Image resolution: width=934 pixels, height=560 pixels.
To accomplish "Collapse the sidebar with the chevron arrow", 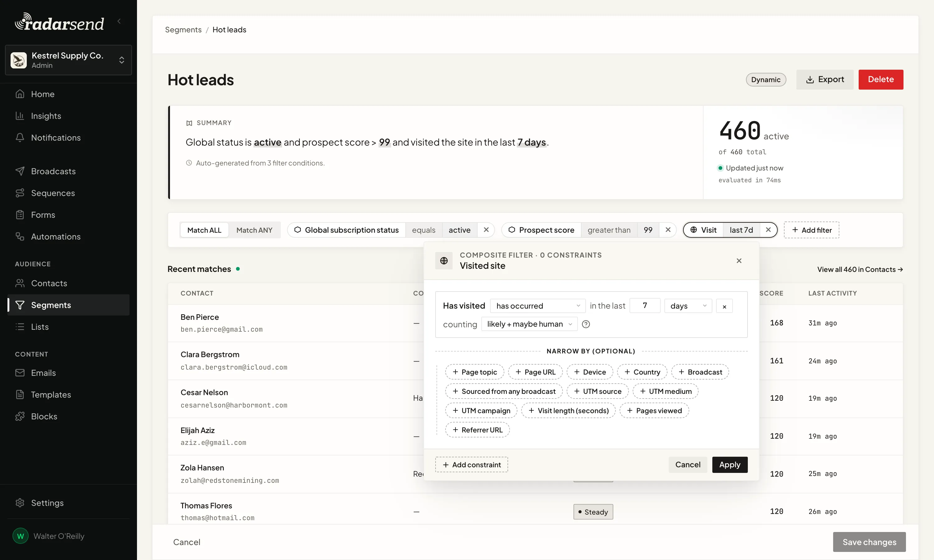I will click(x=119, y=21).
